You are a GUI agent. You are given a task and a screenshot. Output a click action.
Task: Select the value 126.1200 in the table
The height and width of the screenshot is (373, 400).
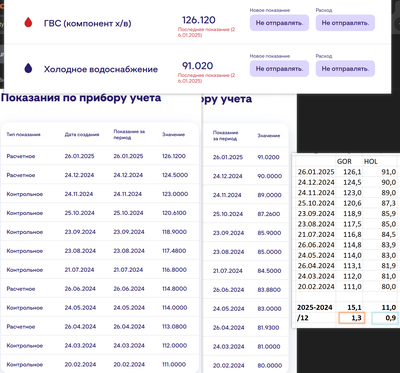coord(174,156)
